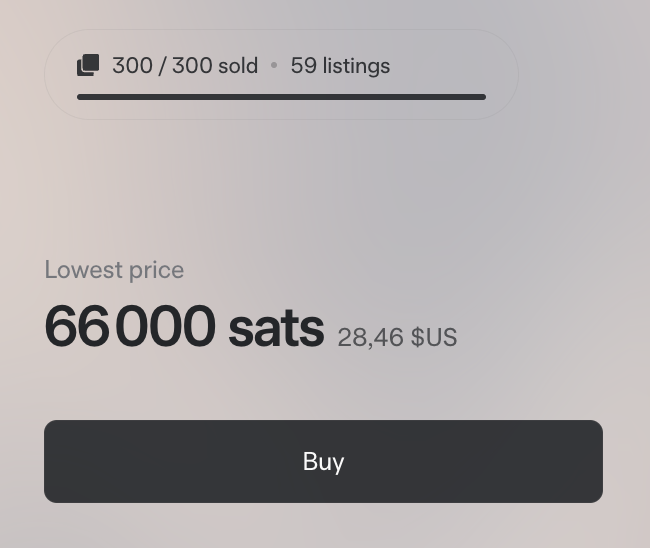The width and height of the screenshot is (650, 548).
Task: Click the word Lowest above the price
Action: pyautogui.click(x=83, y=269)
